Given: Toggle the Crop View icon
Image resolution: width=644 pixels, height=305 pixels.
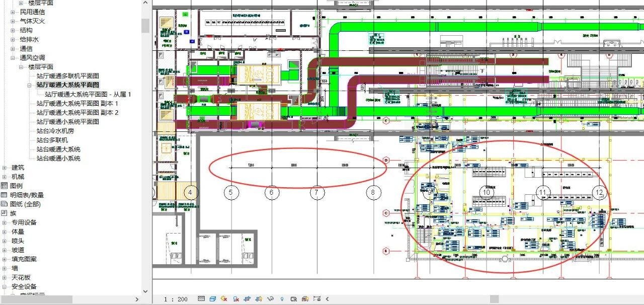Looking at the screenshot, I should tap(248, 299).
